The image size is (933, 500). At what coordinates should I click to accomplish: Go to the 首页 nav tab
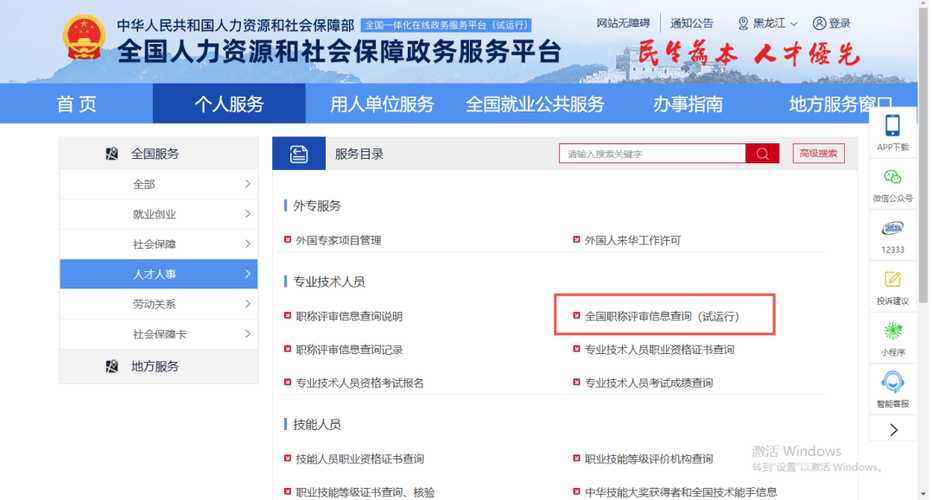click(x=77, y=104)
